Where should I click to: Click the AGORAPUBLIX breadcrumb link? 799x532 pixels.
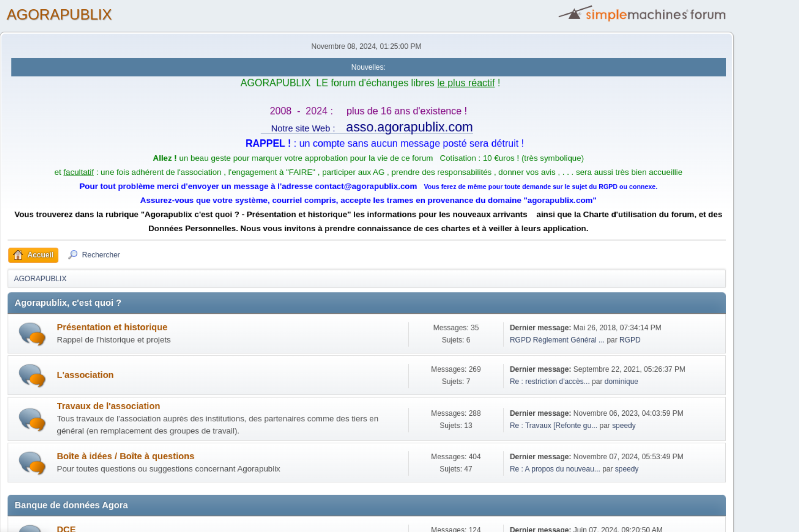(x=40, y=279)
